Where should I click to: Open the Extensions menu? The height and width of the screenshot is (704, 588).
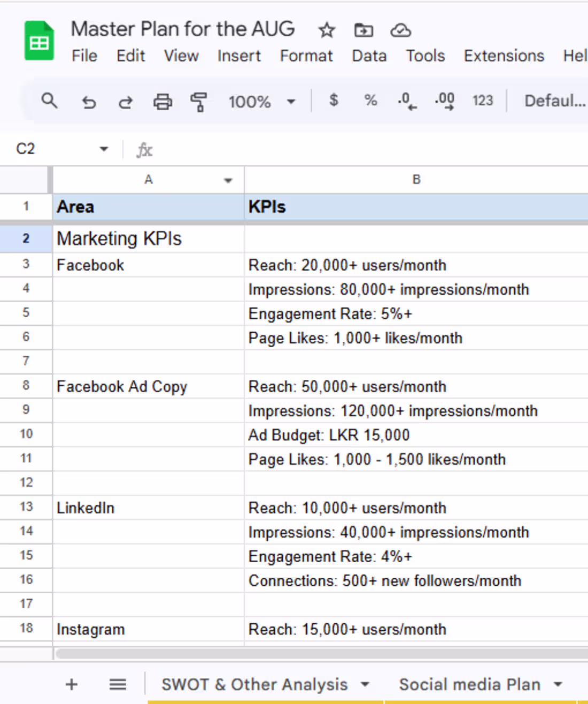tap(504, 56)
